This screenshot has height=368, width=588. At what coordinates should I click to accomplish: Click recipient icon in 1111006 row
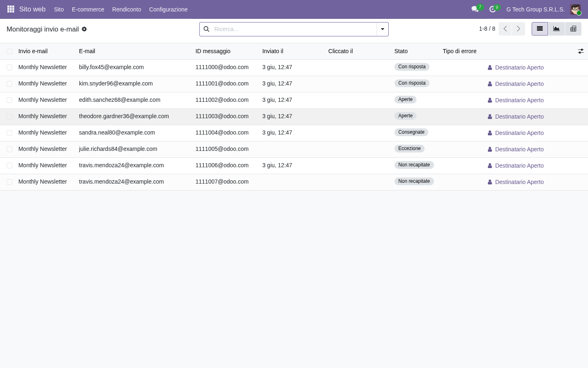(x=490, y=166)
